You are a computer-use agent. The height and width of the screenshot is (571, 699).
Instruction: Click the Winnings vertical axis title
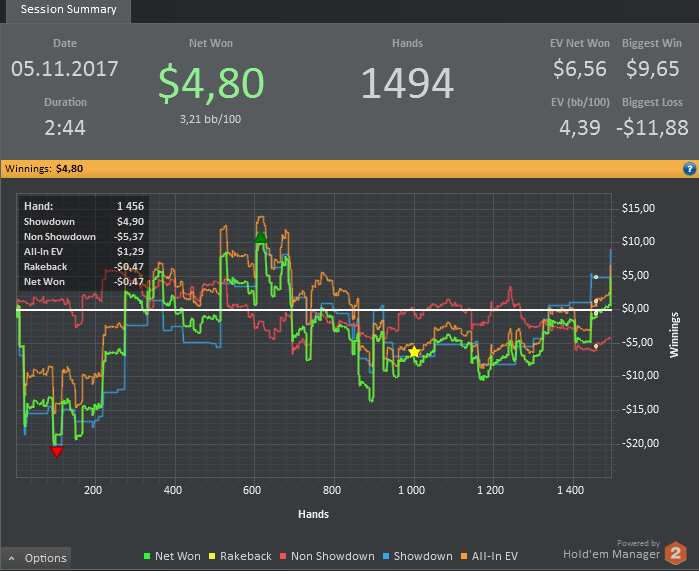tap(674, 335)
